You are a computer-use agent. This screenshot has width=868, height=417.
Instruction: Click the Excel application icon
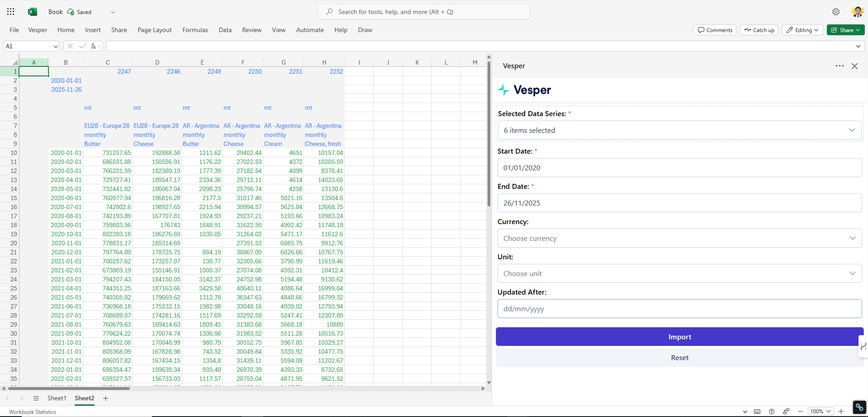[32, 11]
